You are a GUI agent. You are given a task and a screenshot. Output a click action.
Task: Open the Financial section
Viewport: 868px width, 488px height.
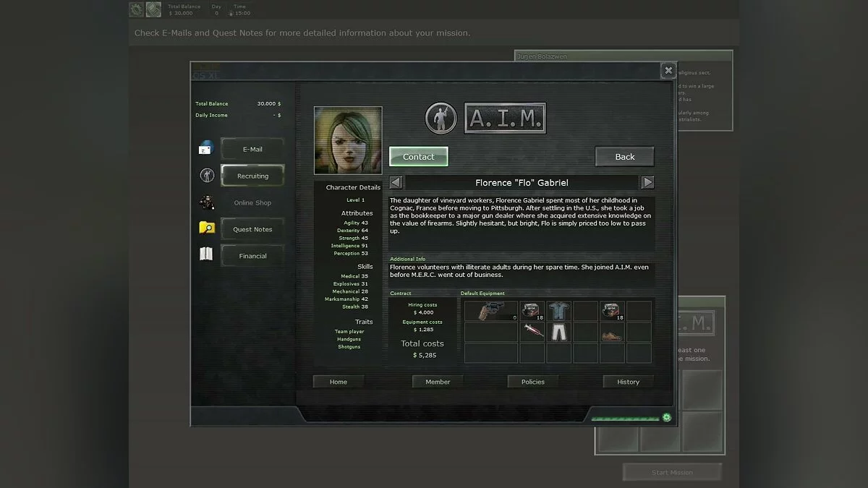coord(252,256)
